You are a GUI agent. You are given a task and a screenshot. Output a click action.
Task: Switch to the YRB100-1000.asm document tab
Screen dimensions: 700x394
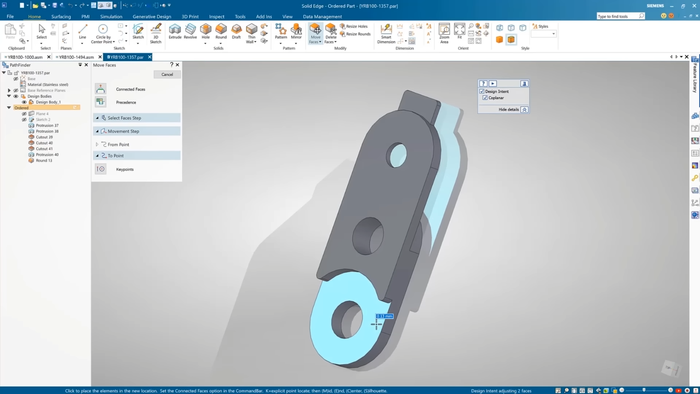coord(25,57)
